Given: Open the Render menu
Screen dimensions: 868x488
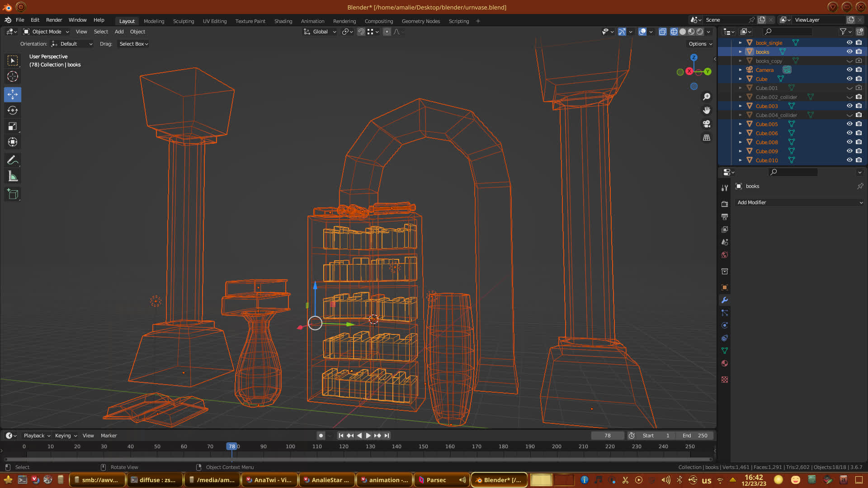Looking at the screenshot, I should pos(54,20).
